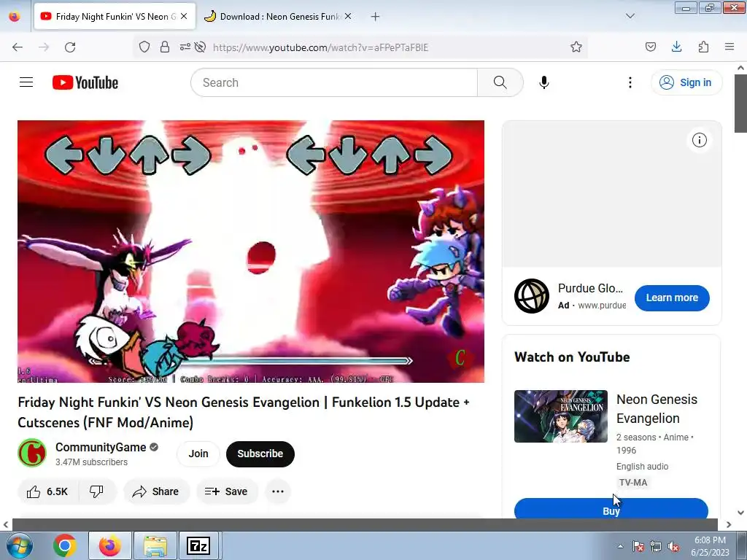Subscribe to CommunityGame channel

coord(260,454)
